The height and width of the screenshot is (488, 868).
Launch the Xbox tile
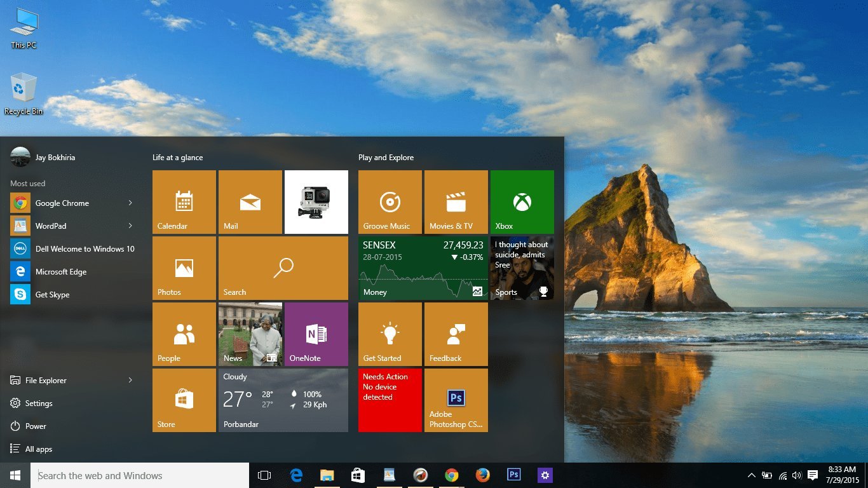[522, 202]
